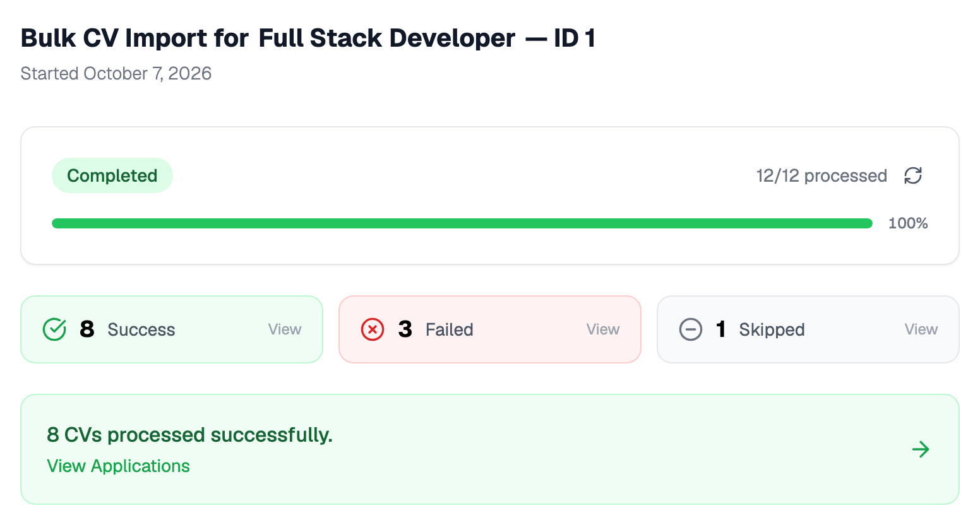Click the number 3 in the Failed card

(x=405, y=329)
